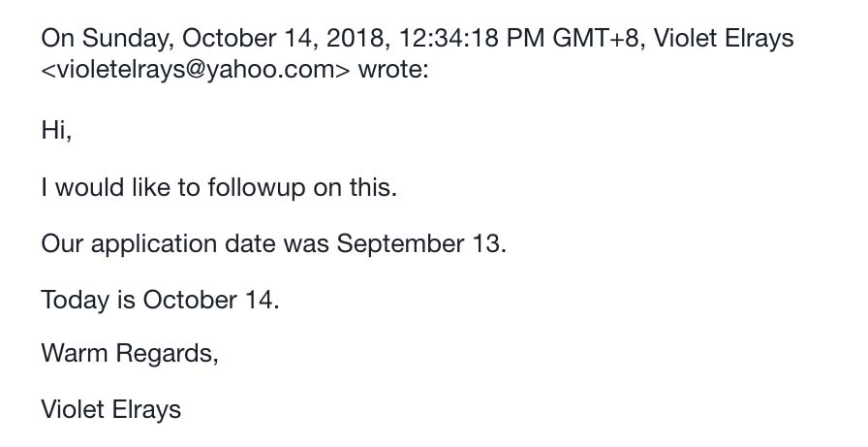Open the violetelrays@yahoo.com email address
Viewport: 868px width, 447px height.
pyautogui.click(x=195, y=71)
